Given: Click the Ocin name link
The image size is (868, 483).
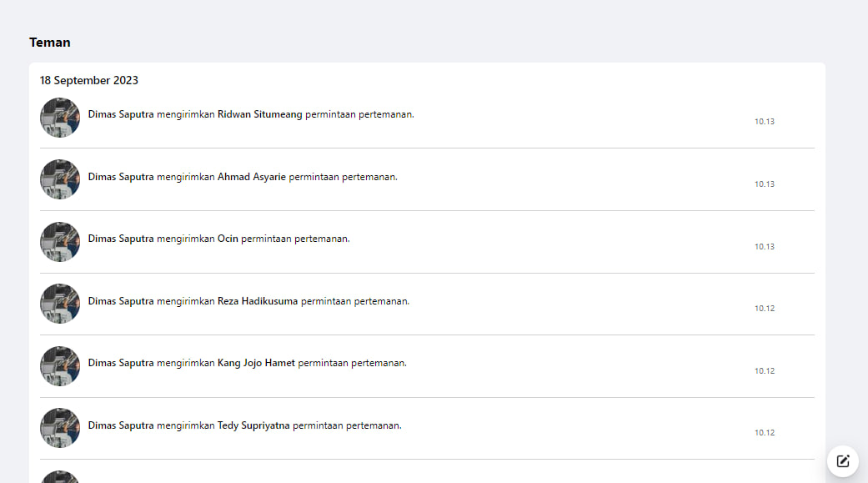Looking at the screenshot, I should click(228, 239).
